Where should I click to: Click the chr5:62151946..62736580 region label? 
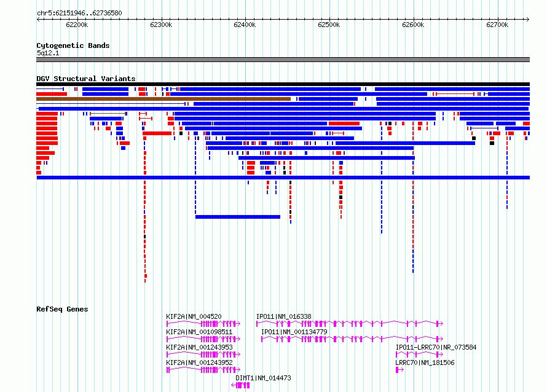point(79,14)
